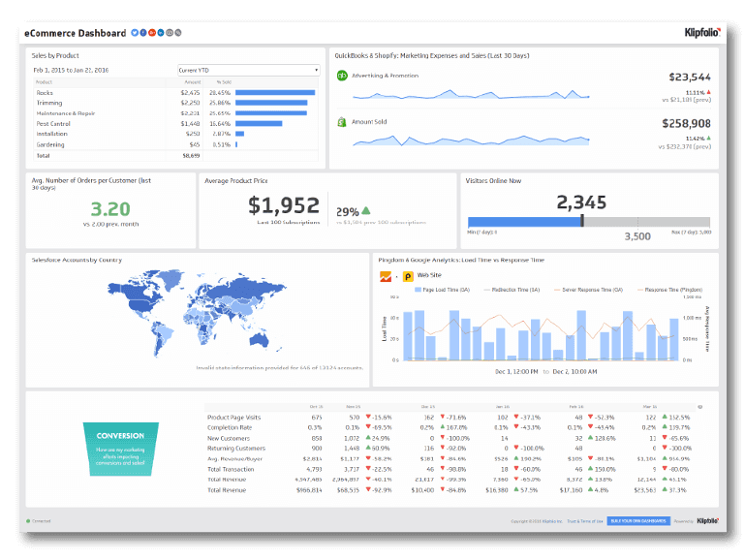The width and height of the screenshot is (745, 560).
Task: Click the Pest Control sales percentage bar
Action: pos(259,123)
